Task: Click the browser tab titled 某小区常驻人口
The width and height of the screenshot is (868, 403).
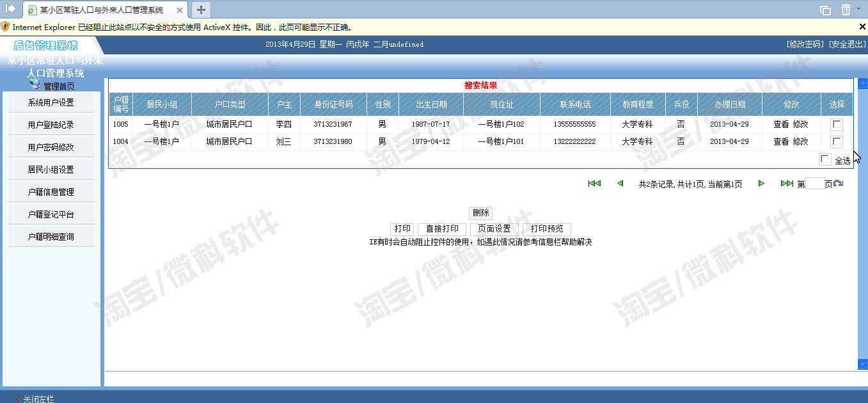Action: point(106,10)
